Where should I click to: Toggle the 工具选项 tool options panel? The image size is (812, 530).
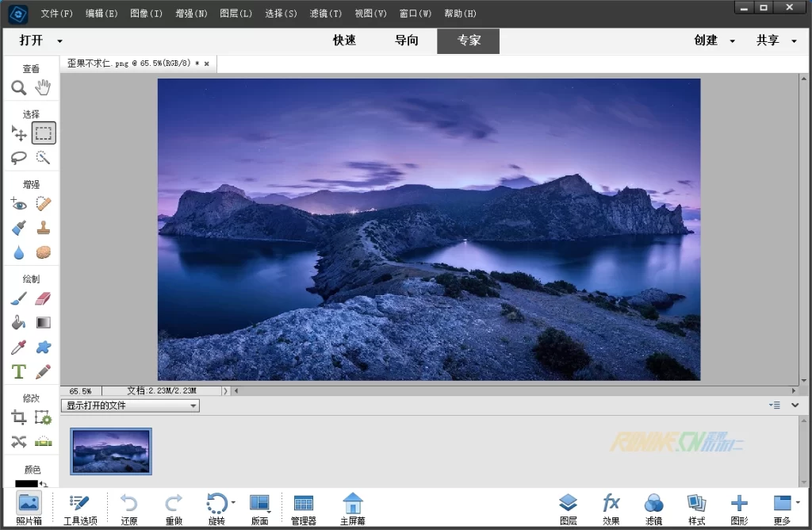(x=80, y=508)
